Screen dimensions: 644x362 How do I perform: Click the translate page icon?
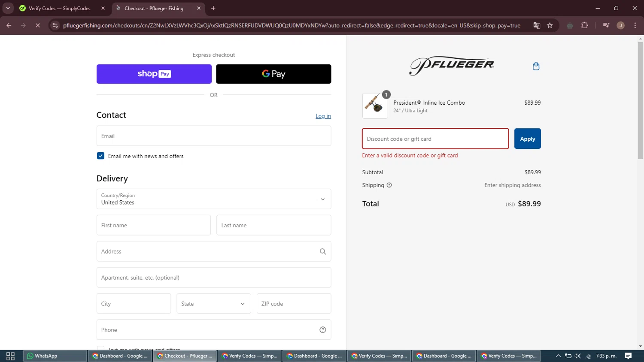click(x=537, y=25)
